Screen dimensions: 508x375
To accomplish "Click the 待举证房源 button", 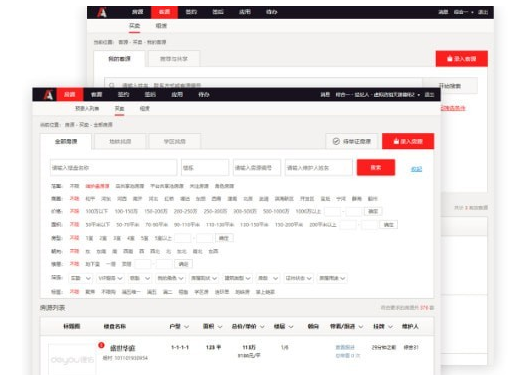I will tap(352, 141).
